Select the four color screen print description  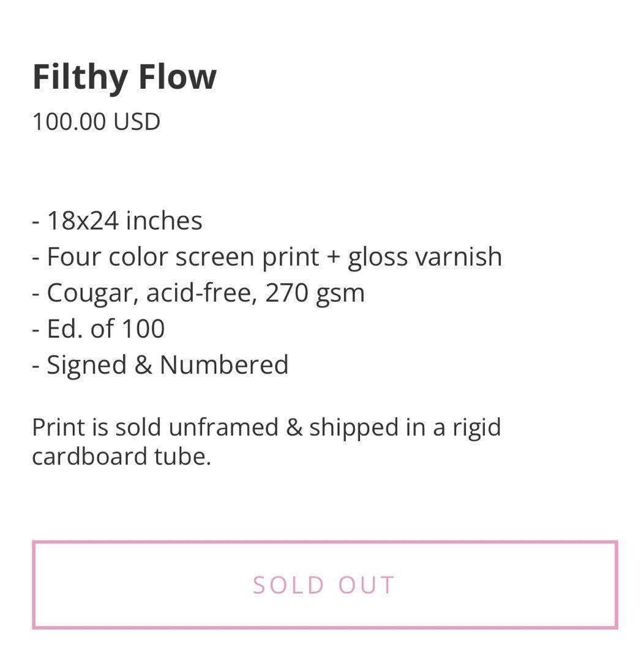pyautogui.click(x=267, y=256)
